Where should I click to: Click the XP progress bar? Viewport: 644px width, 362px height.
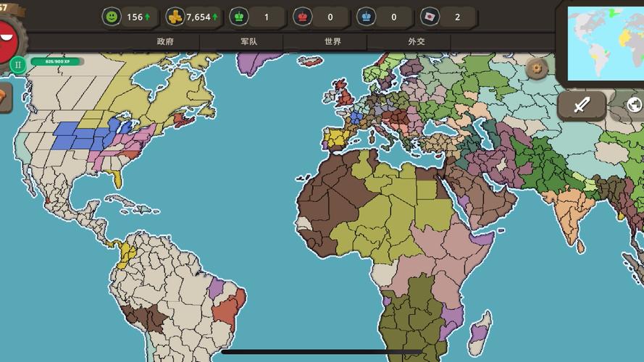point(57,62)
